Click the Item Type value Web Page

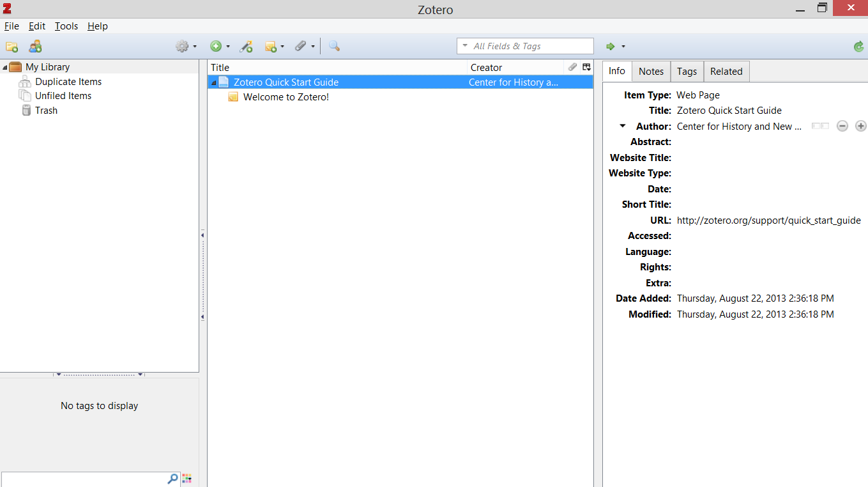point(698,95)
